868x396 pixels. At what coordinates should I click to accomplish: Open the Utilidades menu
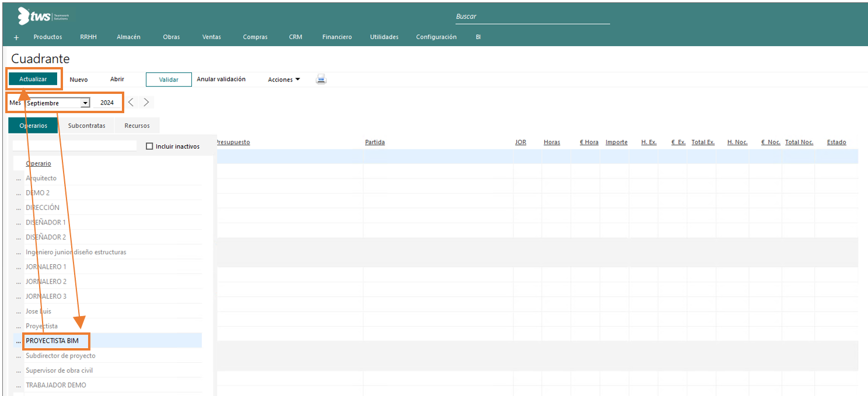[384, 37]
